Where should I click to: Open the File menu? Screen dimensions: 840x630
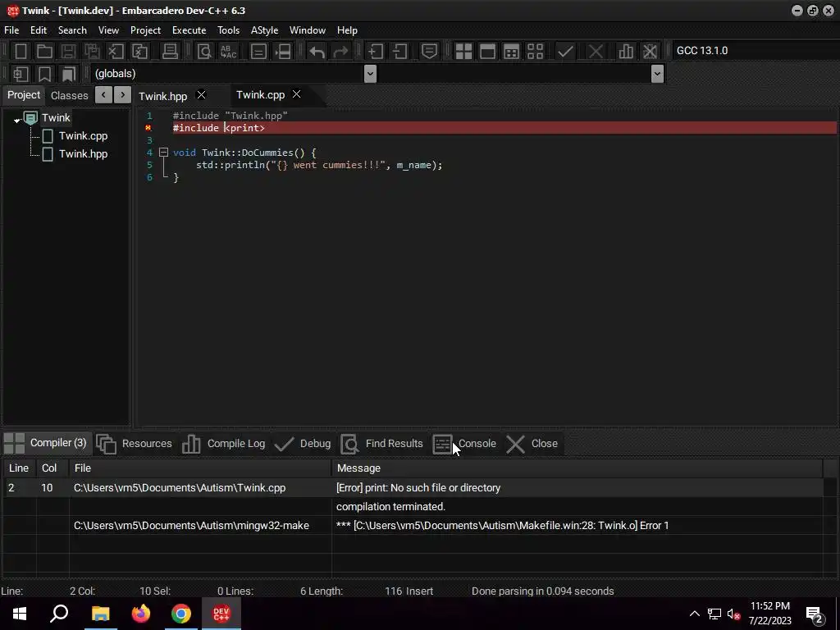pyautogui.click(x=11, y=30)
